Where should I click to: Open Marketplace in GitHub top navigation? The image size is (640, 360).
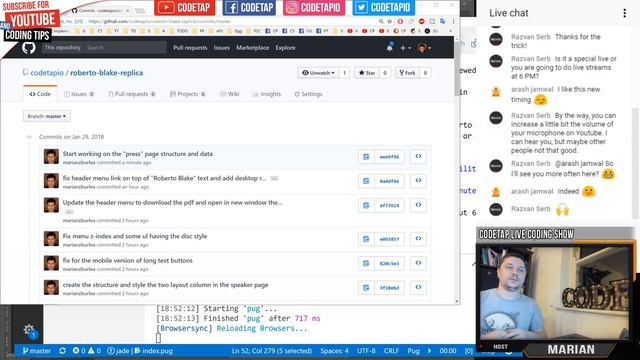253,48
